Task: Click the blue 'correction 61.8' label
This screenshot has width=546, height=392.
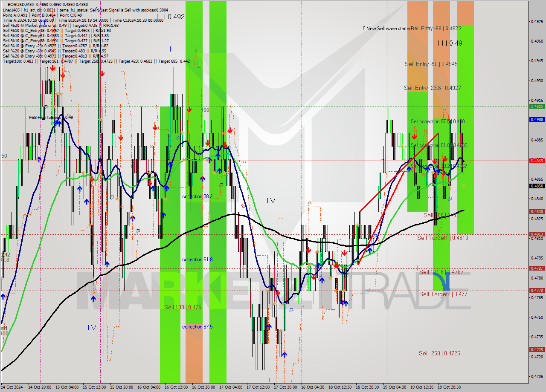Action: click(197, 259)
